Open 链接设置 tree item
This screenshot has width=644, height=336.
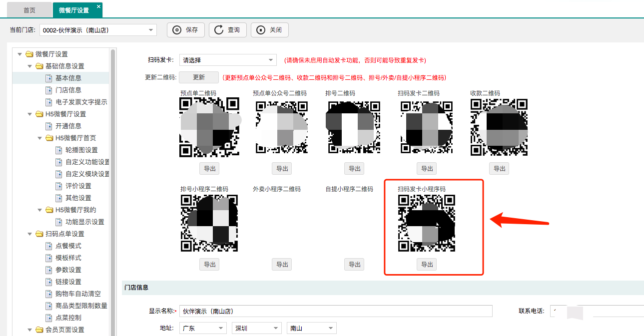click(x=68, y=282)
